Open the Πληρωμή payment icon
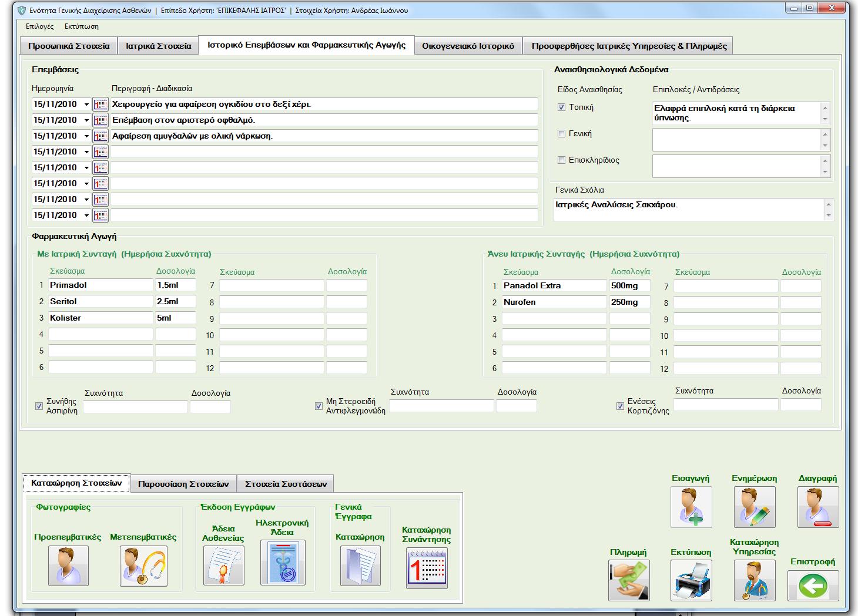 tap(629, 580)
